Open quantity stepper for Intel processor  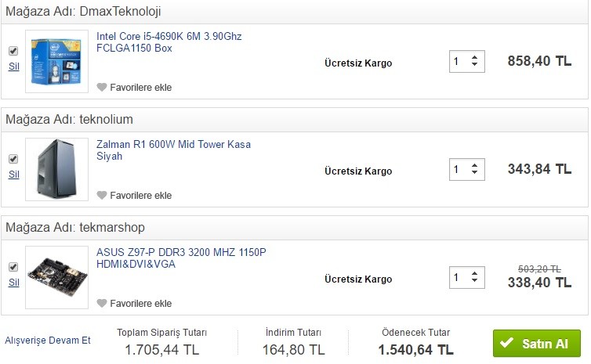pyautogui.click(x=467, y=61)
